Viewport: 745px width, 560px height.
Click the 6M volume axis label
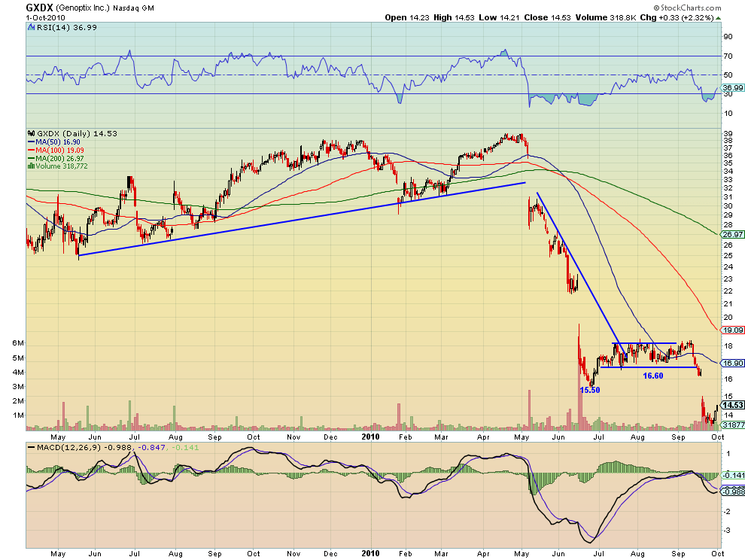18,343
